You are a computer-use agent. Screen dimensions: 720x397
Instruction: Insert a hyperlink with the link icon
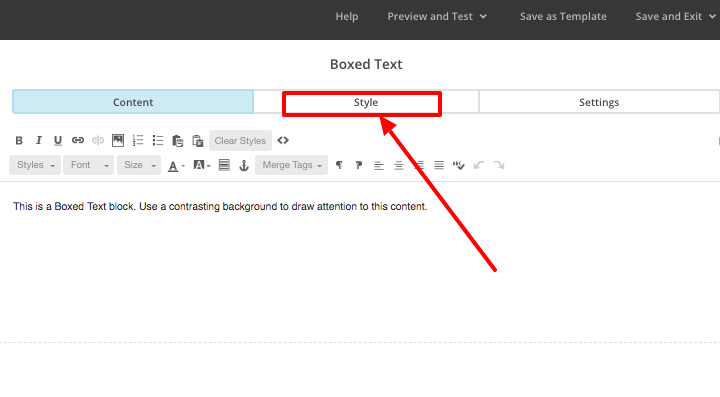coord(78,140)
